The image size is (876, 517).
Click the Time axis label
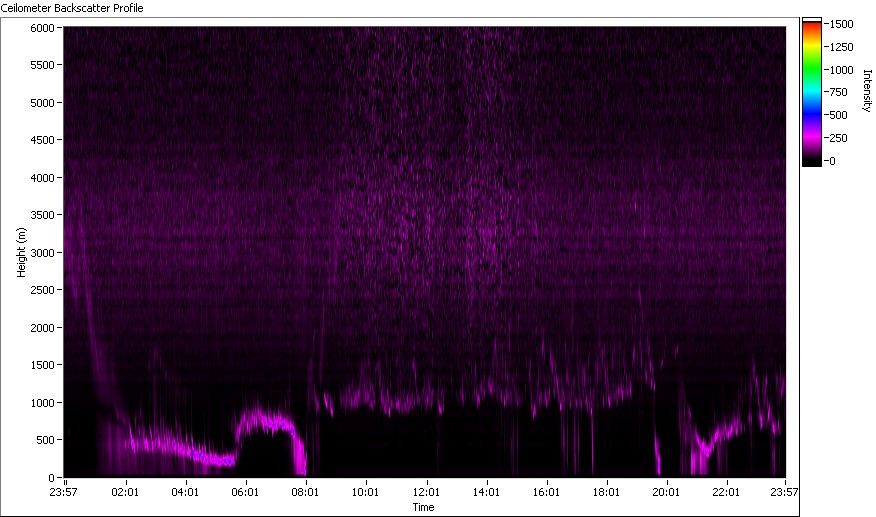pyautogui.click(x=423, y=507)
